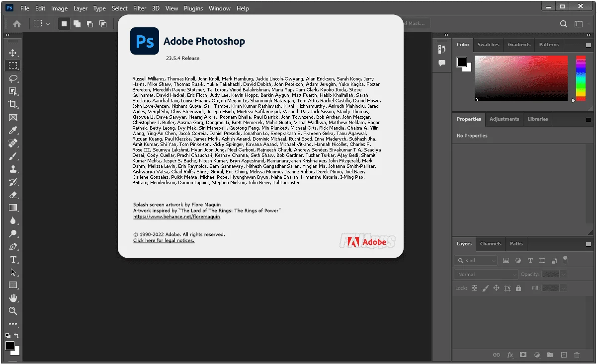Expand the toolbar with double-arrow chevron
The image size is (597, 364).
click(x=7, y=35)
